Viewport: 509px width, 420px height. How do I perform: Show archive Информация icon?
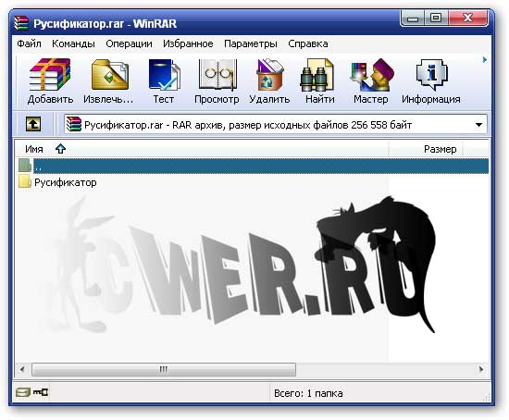432,75
